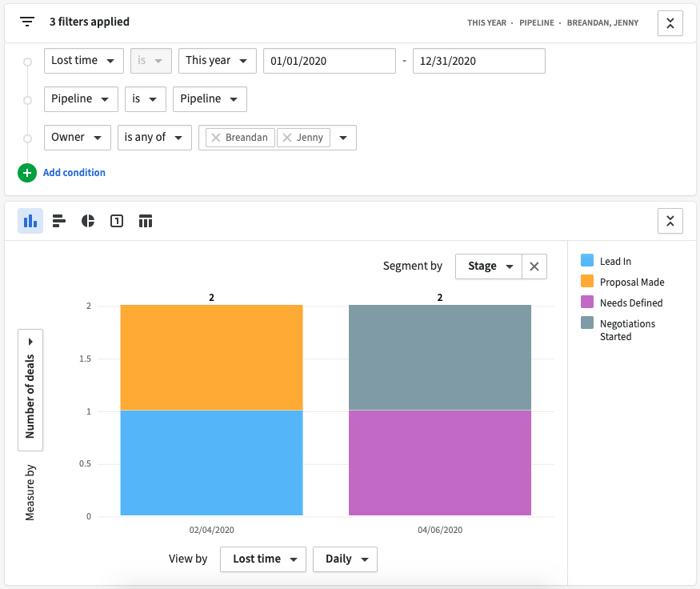Click the gray Negotiations Started bar segment
The height and width of the screenshot is (589, 700).
(x=440, y=357)
